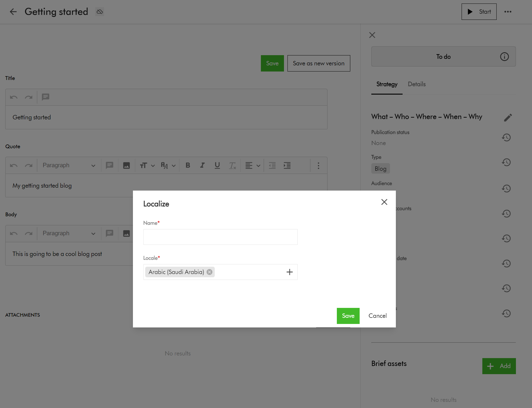Expand the text alignment dropdown
Viewport: 532px width, 408px height.
pos(253,165)
